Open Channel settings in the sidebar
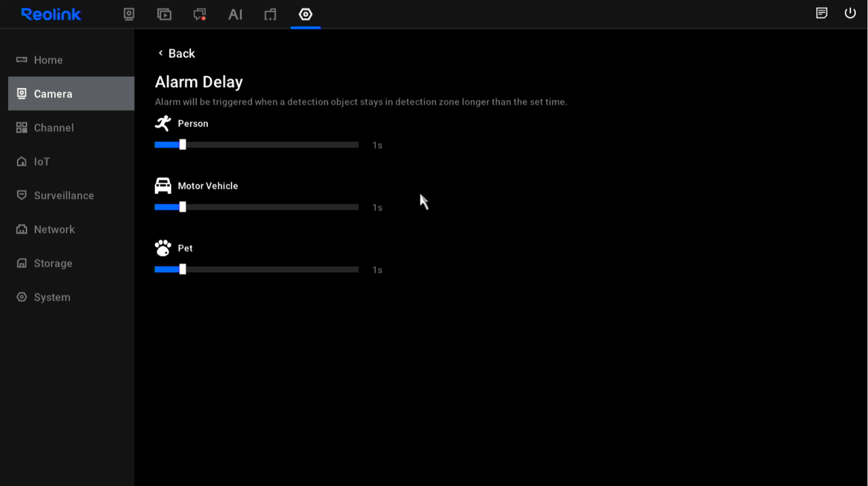Viewport: 868px width, 486px height. point(71,128)
